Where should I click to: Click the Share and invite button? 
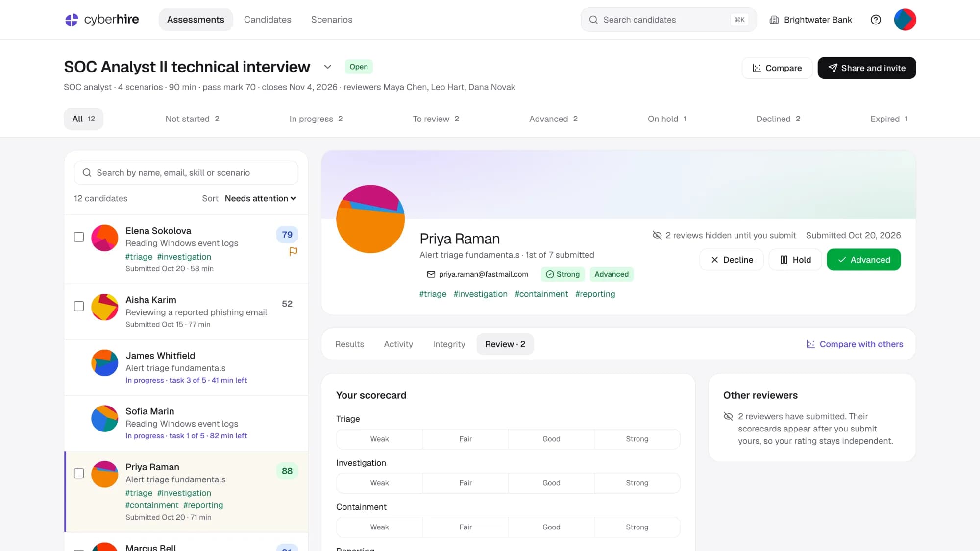pyautogui.click(x=867, y=68)
